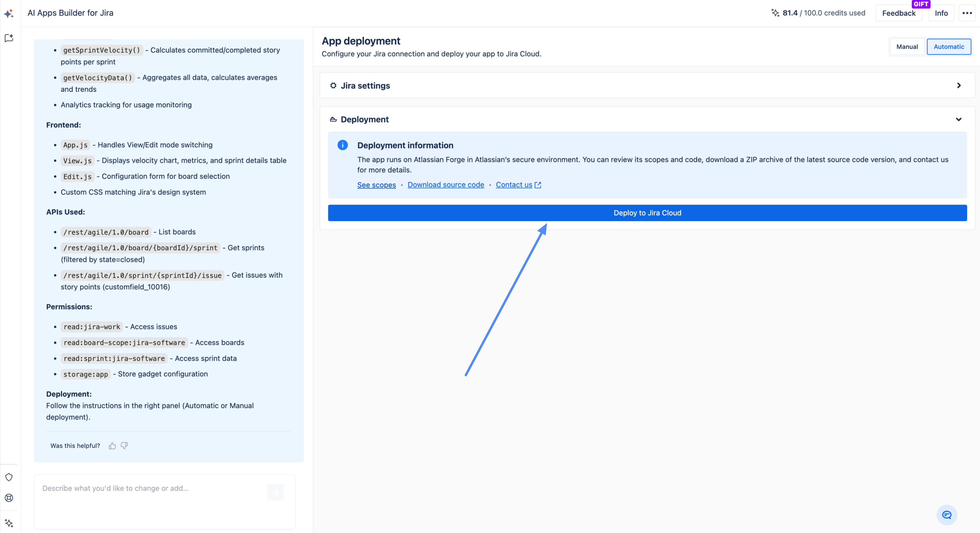Open the three-dot more menu

coord(967,13)
